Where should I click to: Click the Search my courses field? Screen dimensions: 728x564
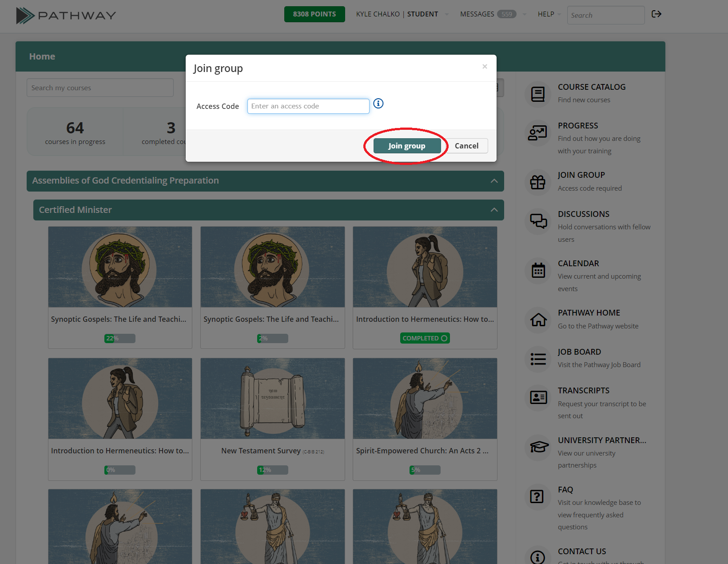[x=100, y=88]
